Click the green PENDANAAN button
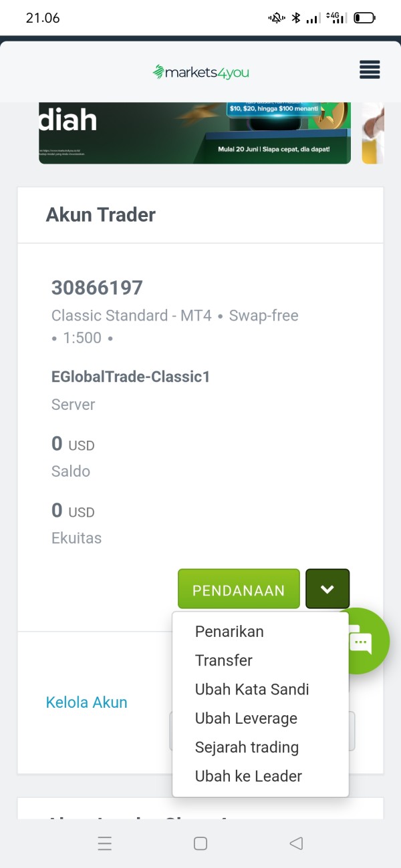 pos(239,589)
